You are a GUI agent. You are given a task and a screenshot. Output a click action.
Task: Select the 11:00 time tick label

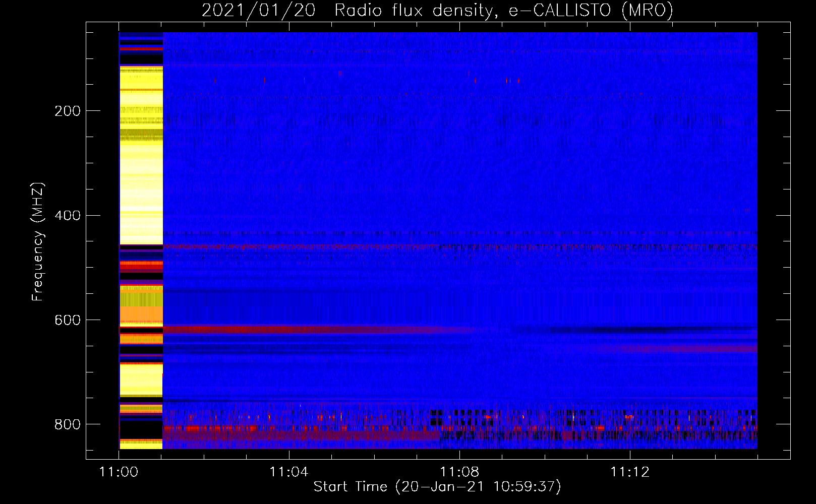click(x=119, y=472)
